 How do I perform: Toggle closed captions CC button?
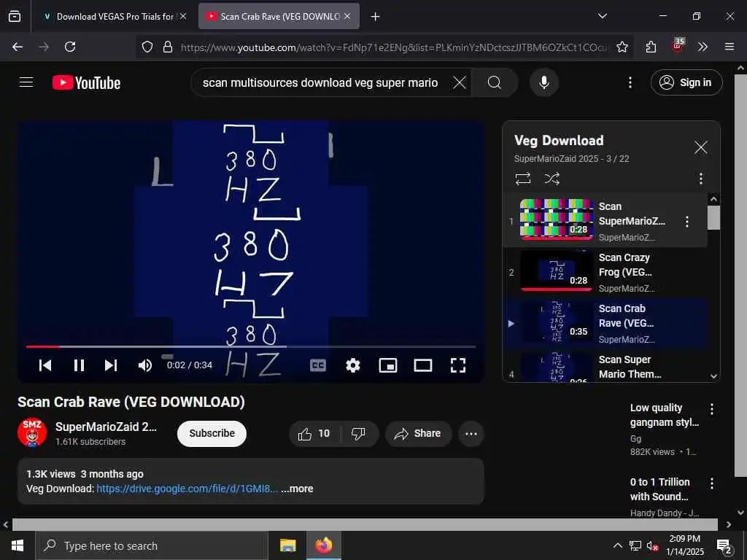click(x=318, y=365)
